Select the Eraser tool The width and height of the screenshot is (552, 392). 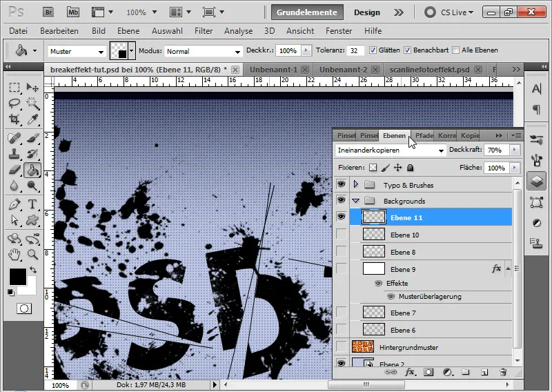tap(14, 170)
